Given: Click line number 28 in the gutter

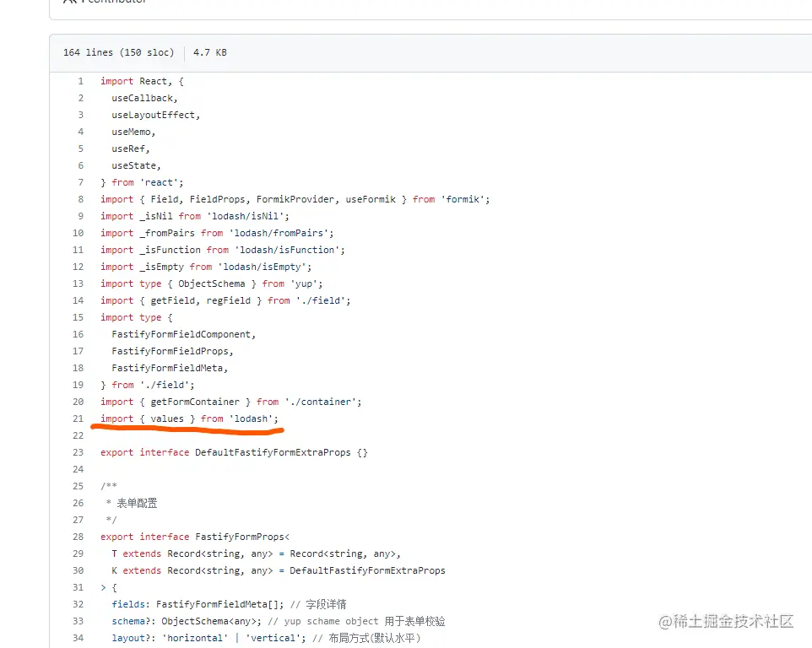Looking at the screenshot, I should 78,537.
